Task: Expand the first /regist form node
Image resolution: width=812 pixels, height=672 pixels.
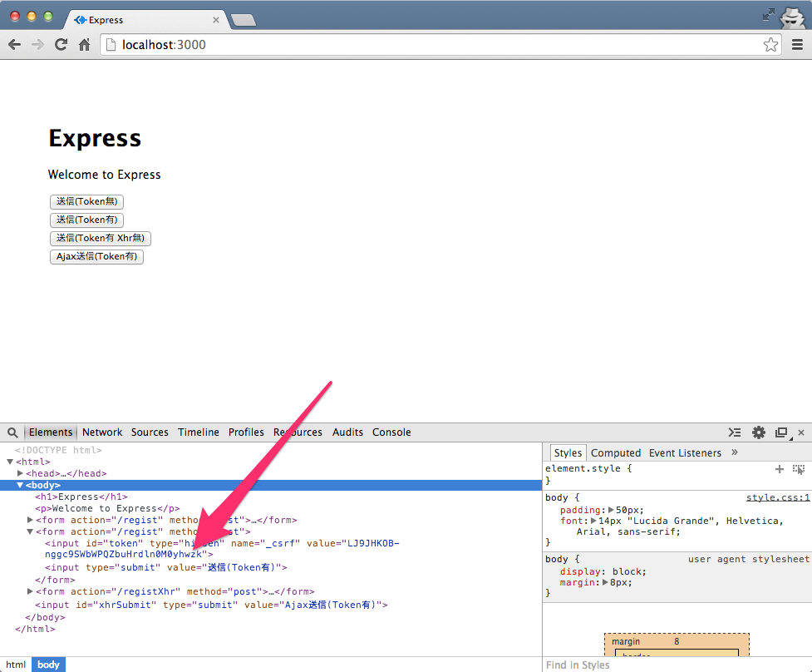Action: pyautogui.click(x=30, y=520)
